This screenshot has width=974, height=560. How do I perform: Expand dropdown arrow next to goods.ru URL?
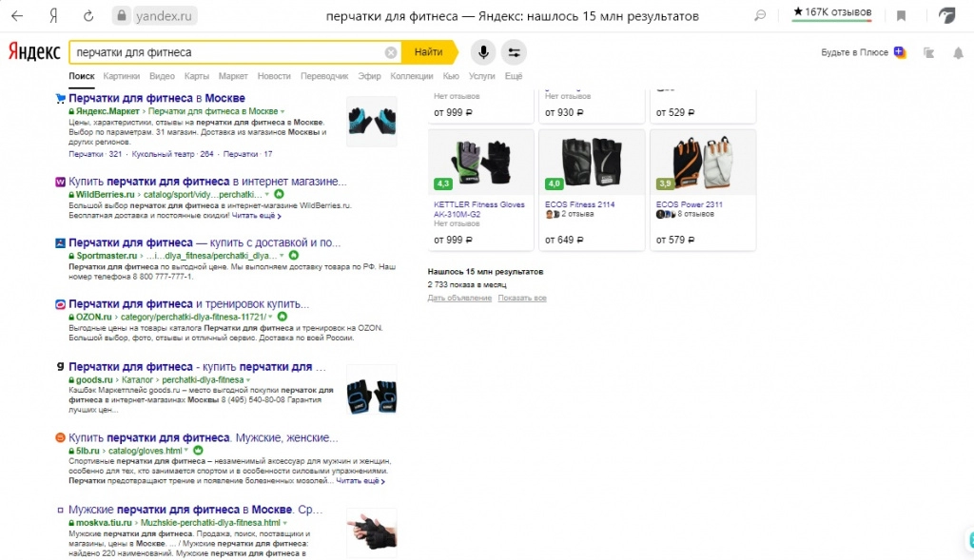(248, 380)
